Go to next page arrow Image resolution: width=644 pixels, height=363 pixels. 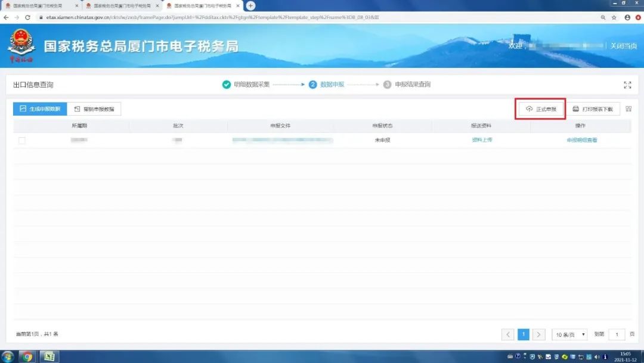(538, 334)
